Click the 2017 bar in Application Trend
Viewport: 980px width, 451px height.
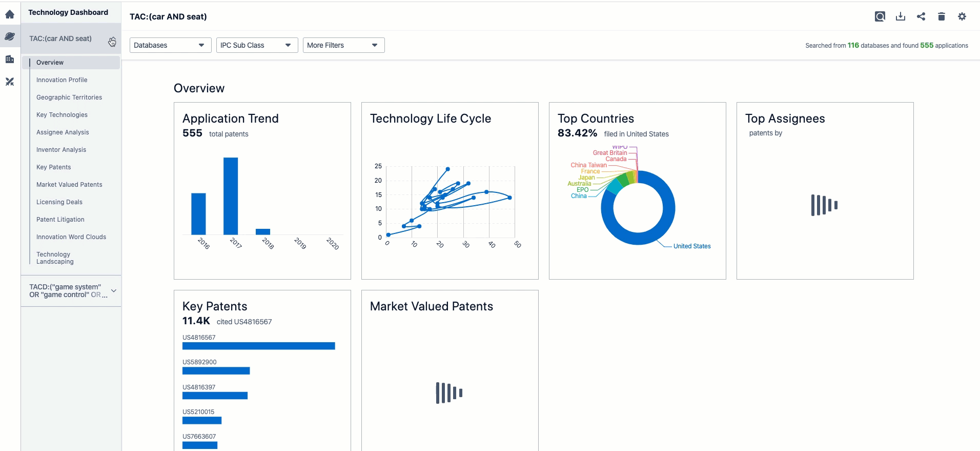[231, 196]
